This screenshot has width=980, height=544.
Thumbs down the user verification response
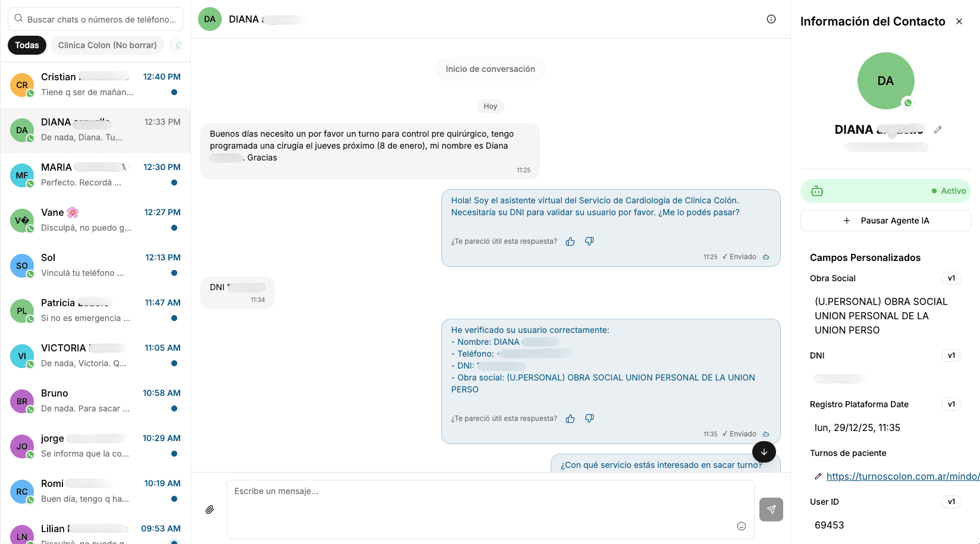[589, 419]
